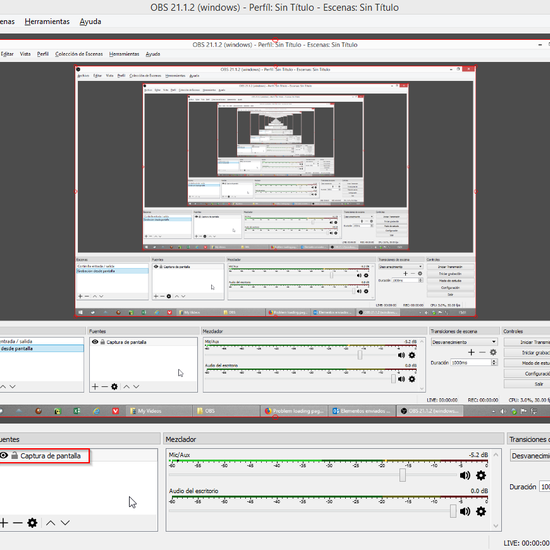Toggle visibility eye of Captura de pantalla source
The width and height of the screenshot is (550, 550).
tap(4, 456)
